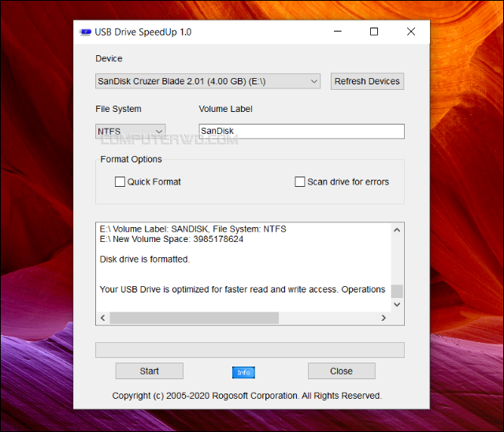Click the 'E:\ New Volume Space: 3985178624' line

click(x=172, y=239)
